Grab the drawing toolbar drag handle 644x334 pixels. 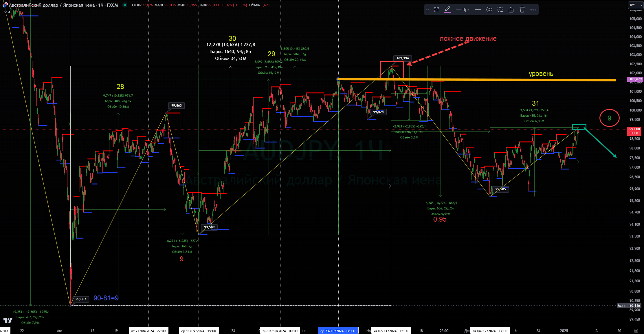coord(428,10)
